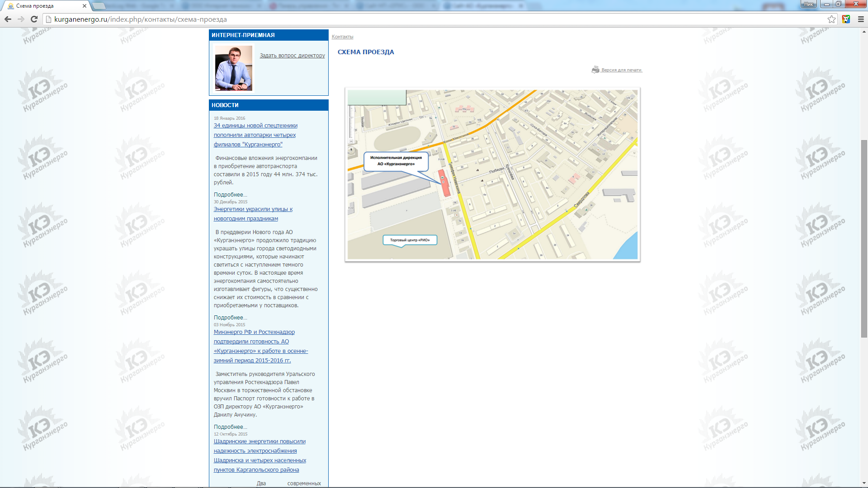Click the "30 Декабрь 2015" date text
Viewport: 868px width, 488px height.
[x=231, y=202]
